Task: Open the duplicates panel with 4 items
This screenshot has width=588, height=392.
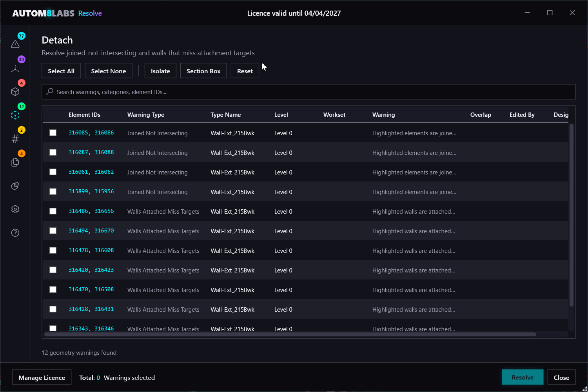Action: coord(15,162)
